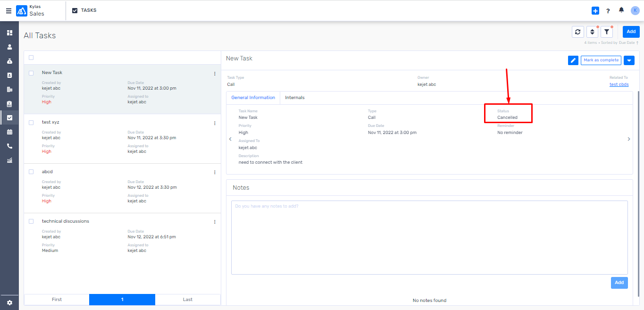The width and height of the screenshot is (644, 310).
Task: Click due date Nov 12, 2022 at 6:51 pm
Action: coord(152,237)
